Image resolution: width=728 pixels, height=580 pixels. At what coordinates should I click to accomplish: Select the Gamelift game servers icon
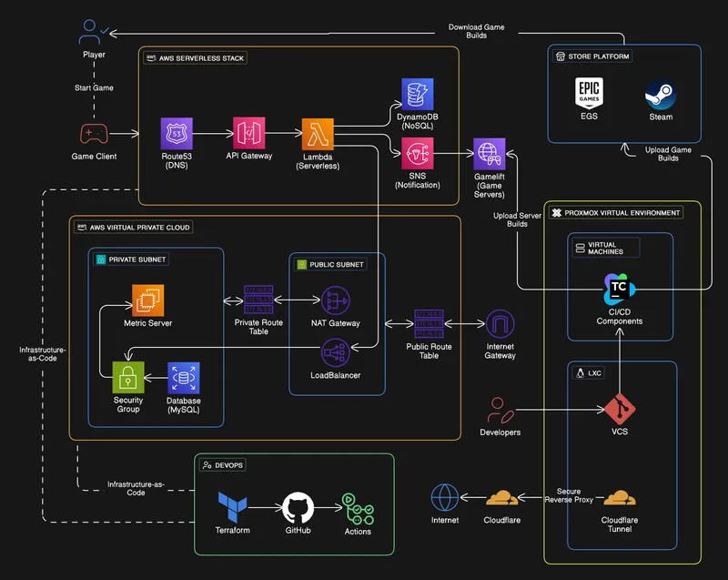pyautogui.click(x=490, y=154)
